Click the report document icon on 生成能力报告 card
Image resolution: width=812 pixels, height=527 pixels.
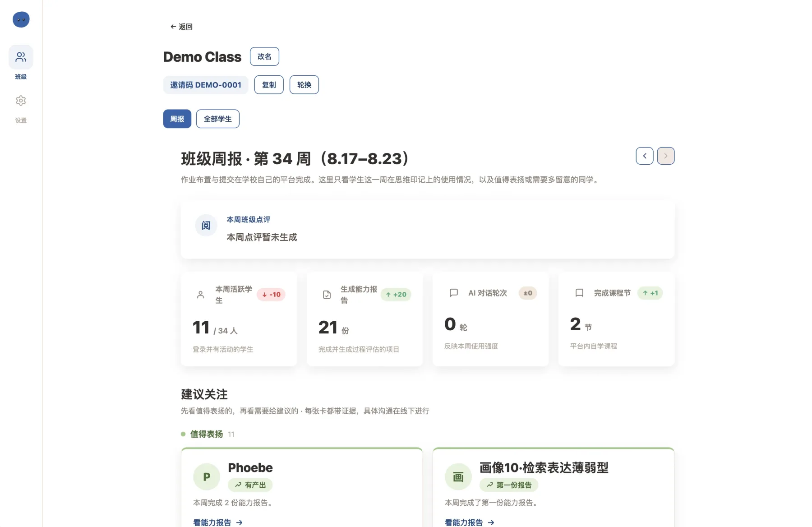327,295
